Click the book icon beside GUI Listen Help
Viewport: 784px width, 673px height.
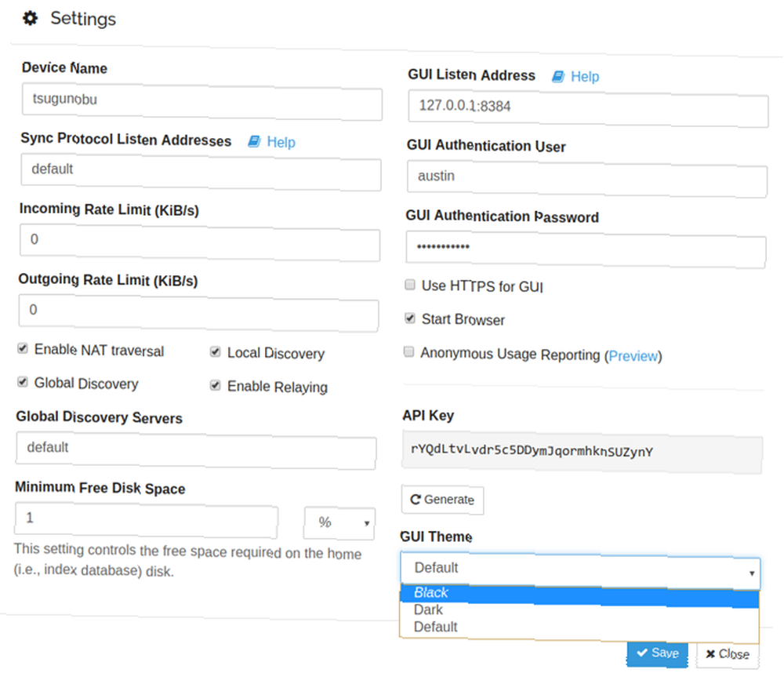(x=558, y=77)
